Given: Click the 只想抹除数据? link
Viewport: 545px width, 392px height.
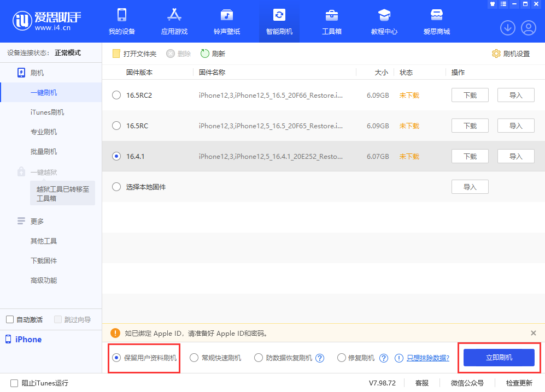Looking at the screenshot, I should tap(428, 358).
